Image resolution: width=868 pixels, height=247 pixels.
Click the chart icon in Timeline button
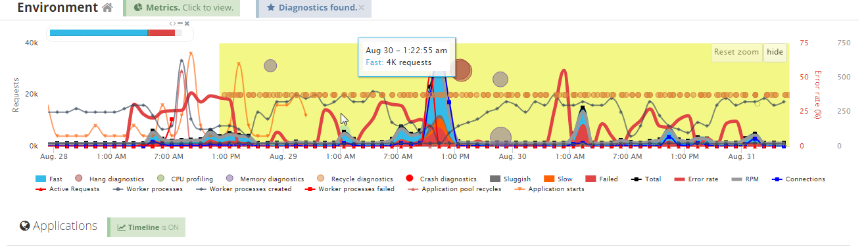[x=121, y=227]
